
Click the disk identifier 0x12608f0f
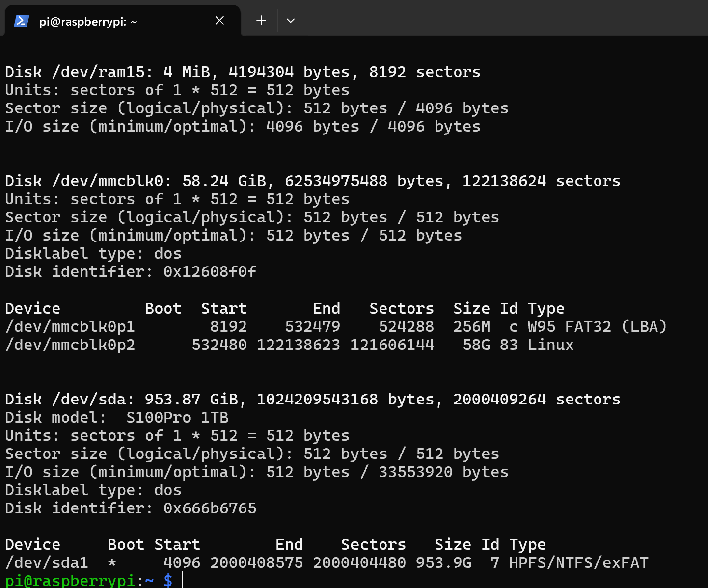(210, 271)
